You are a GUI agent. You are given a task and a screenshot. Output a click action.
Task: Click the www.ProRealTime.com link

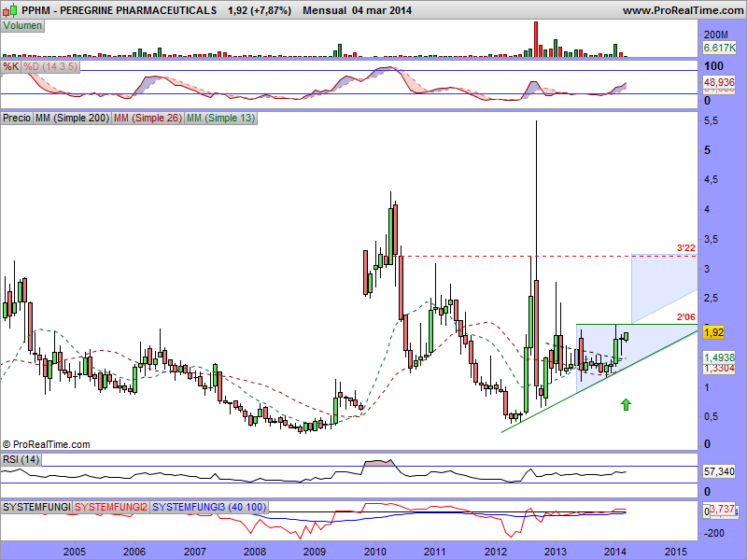point(683,10)
